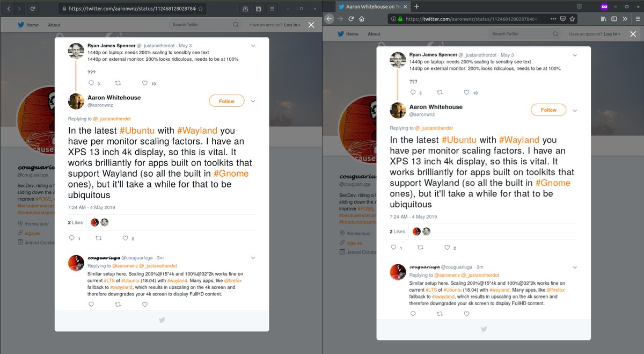Open Ryan James Spencer tweet chevron in left window
The height and width of the screenshot is (354, 644).
pos(253,46)
